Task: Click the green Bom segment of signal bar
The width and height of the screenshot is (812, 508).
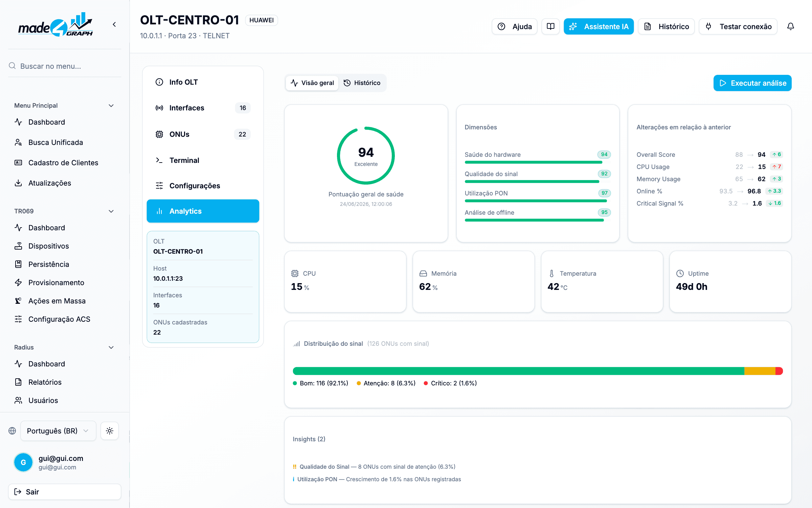Action: coord(518,371)
